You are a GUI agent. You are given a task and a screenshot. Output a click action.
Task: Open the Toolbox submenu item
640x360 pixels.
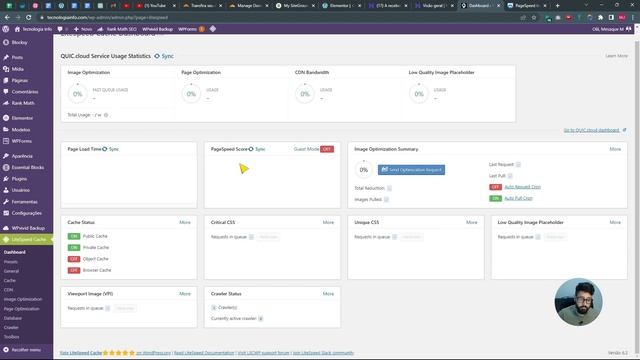pyautogui.click(x=11, y=337)
